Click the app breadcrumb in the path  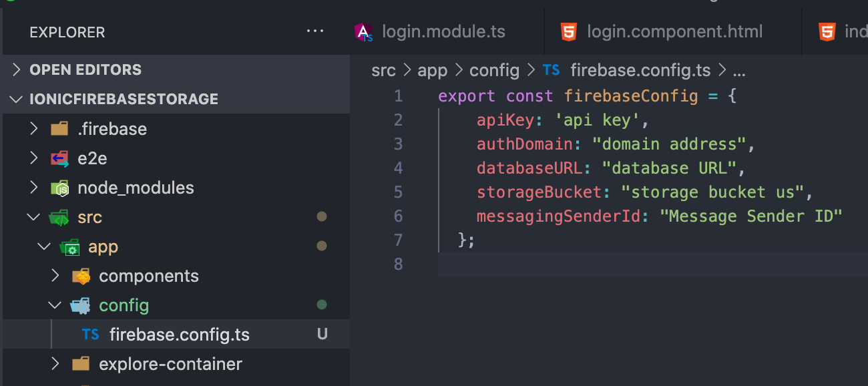point(432,70)
